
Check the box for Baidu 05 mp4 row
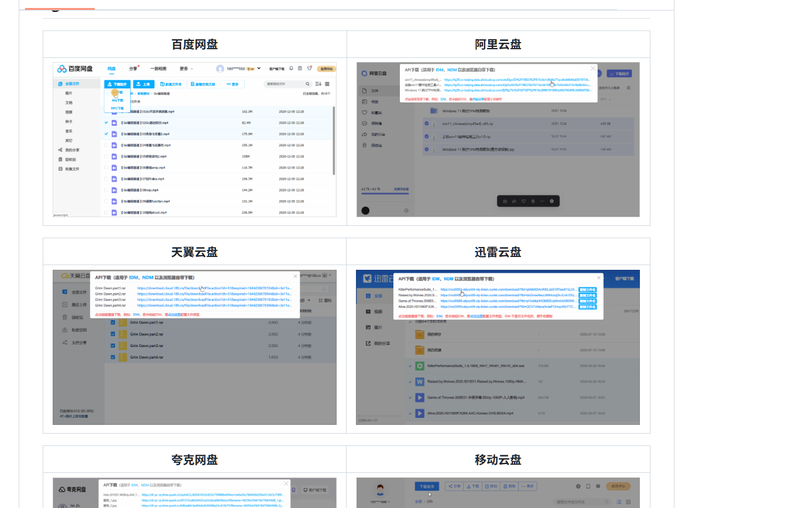(106, 156)
